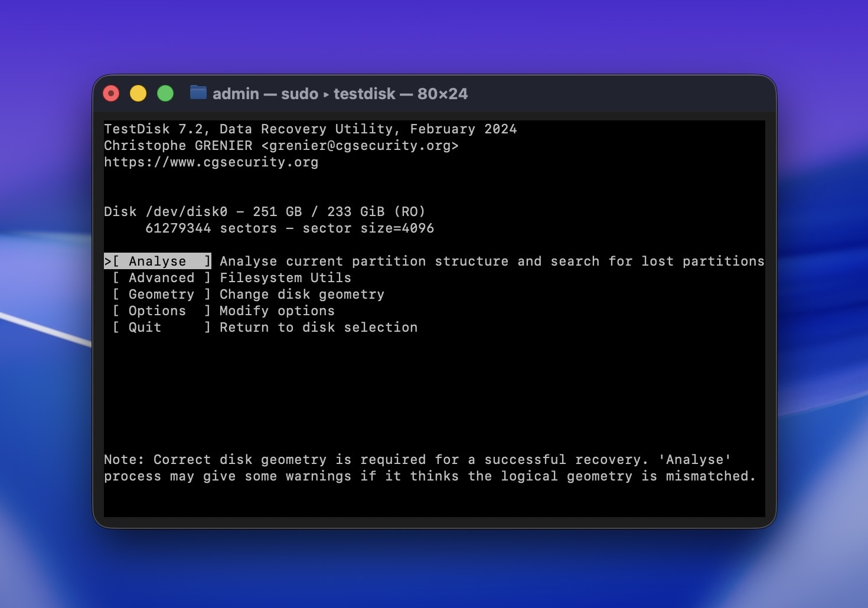Click the disk geometry warning note text

(x=417, y=468)
